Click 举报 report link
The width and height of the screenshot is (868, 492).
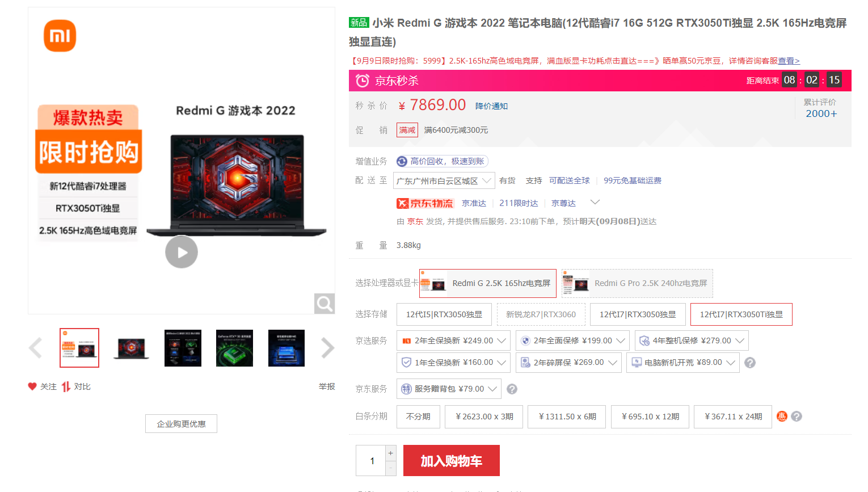tap(327, 386)
